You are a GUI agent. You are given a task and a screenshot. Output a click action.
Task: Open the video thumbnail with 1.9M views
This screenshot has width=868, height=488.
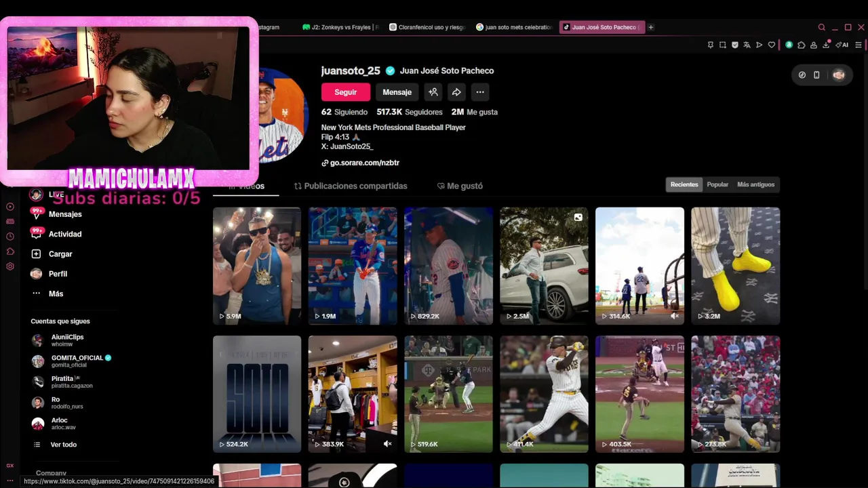[x=353, y=266]
